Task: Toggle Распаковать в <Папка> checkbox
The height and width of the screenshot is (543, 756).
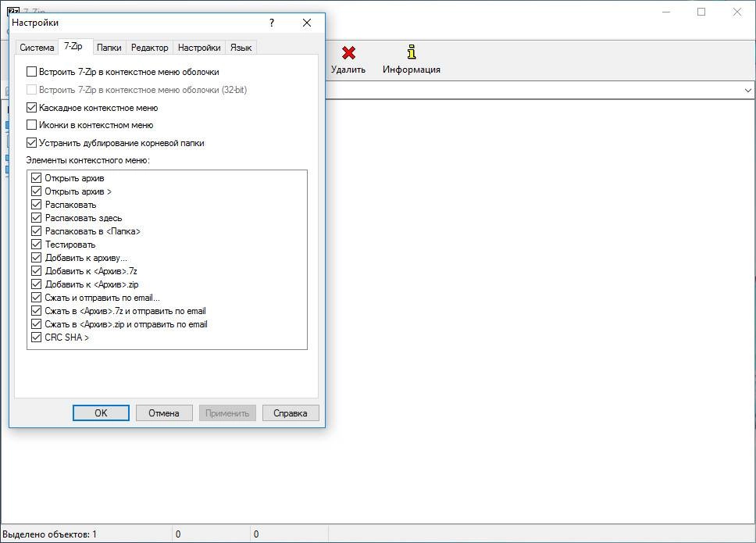Action: pyautogui.click(x=36, y=231)
